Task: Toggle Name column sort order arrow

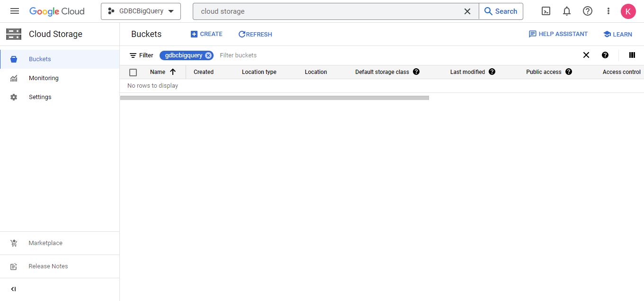Action: pos(173,72)
